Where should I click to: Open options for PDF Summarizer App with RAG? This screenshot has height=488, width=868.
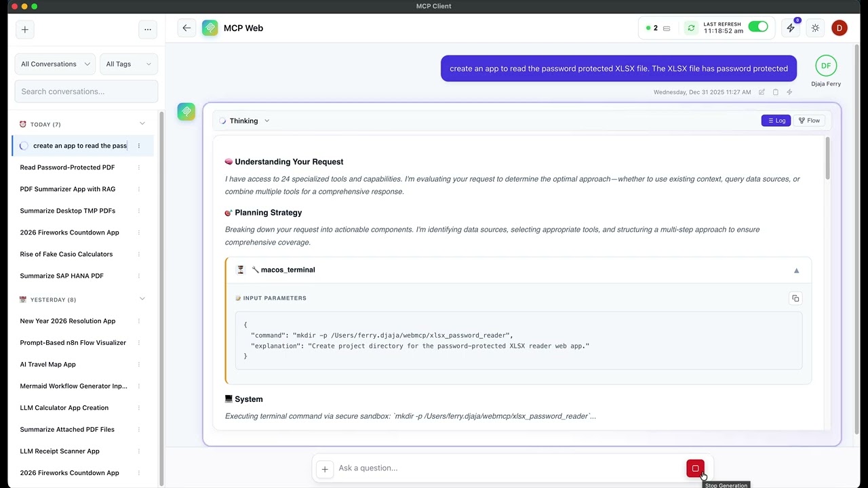(139, 189)
